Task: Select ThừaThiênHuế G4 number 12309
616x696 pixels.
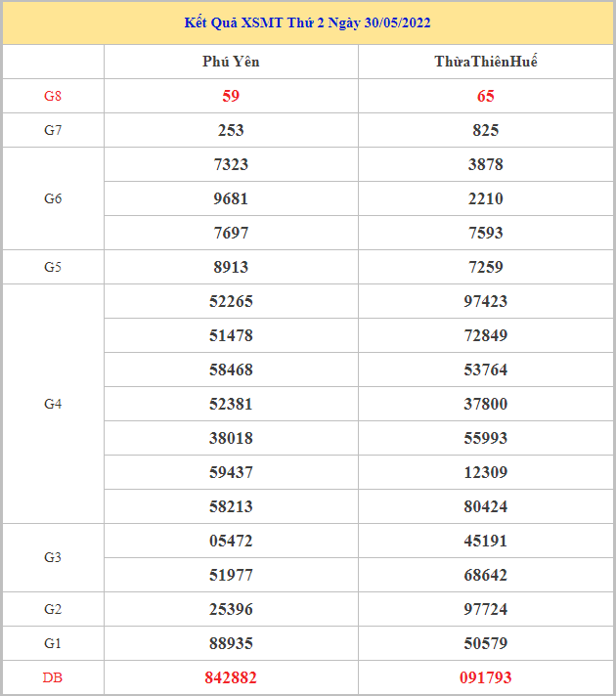Action: (486, 472)
